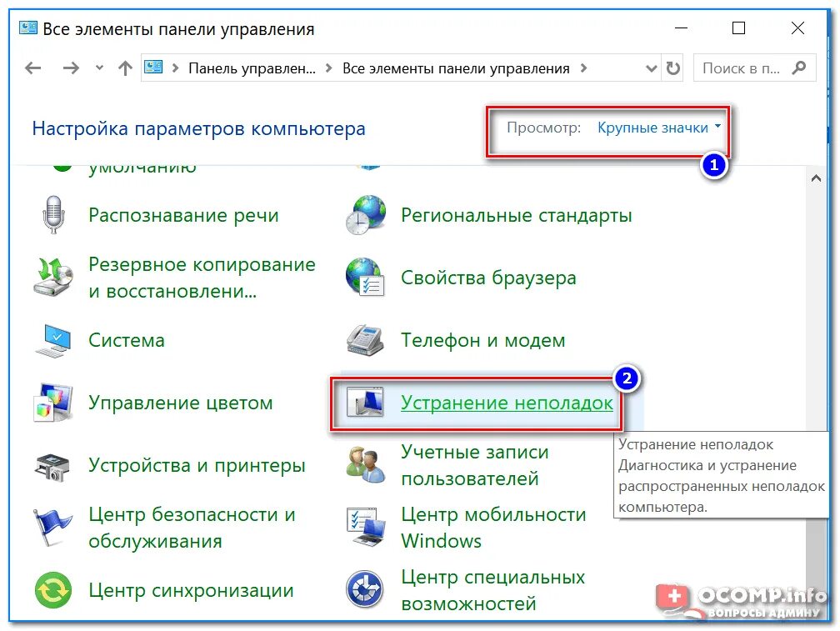Select 'Все элементы панели управления' breadcrumb
The image size is (840, 631).
point(456,68)
